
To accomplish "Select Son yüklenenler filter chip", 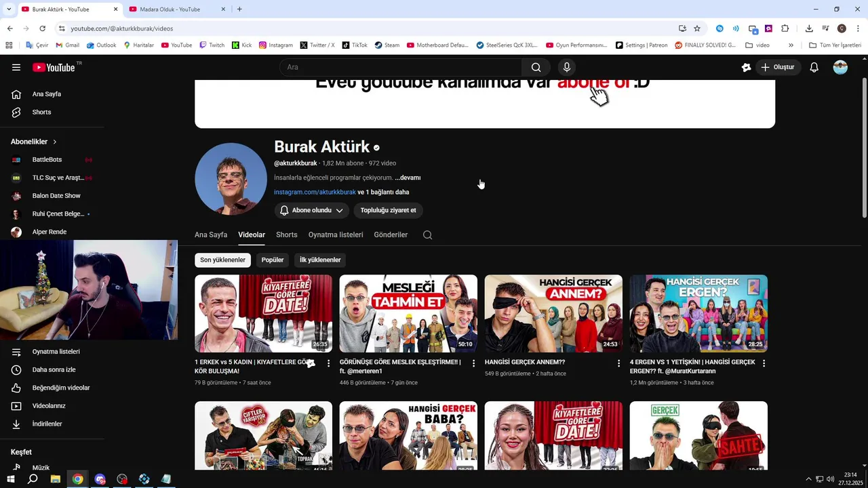I will pyautogui.click(x=222, y=260).
